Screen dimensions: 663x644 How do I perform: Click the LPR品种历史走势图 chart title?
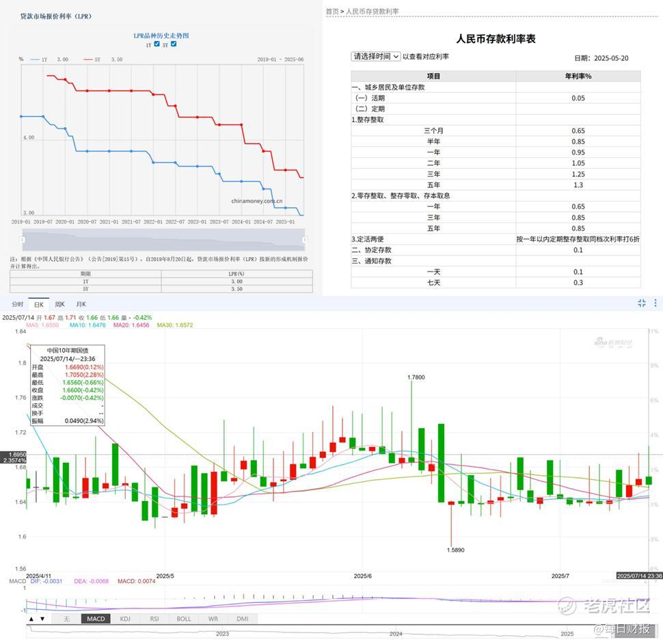[161, 36]
